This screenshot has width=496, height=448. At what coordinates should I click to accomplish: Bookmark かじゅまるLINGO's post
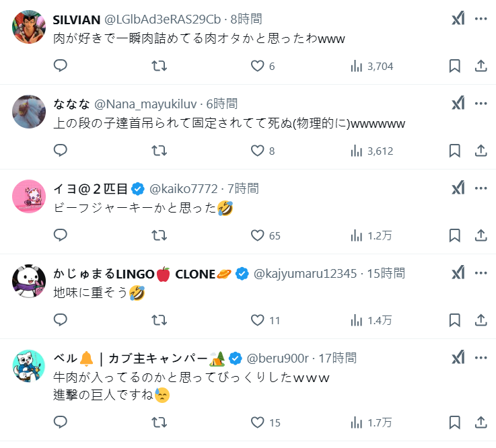coord(455,320)
